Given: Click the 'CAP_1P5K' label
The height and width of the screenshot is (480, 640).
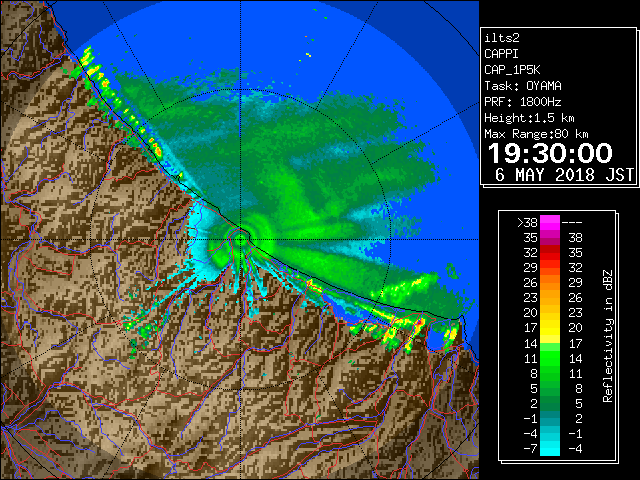Looking at the screenshot, I should tap(512, 70).
